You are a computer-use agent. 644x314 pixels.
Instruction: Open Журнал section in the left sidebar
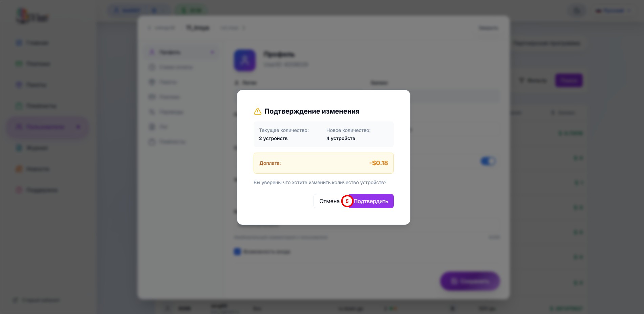click(x=37, y=148)
